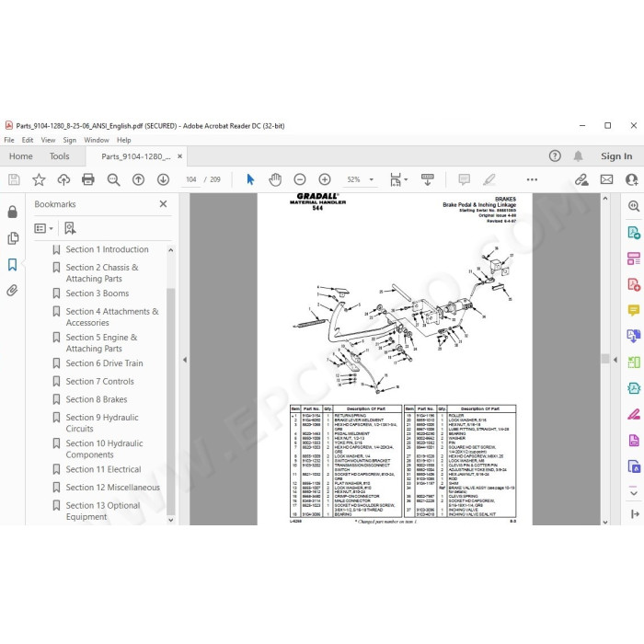Viewport: 644px width, 644px height.
Task: Collapse the left navigation pane arrow
Action: tap(185, 360)
